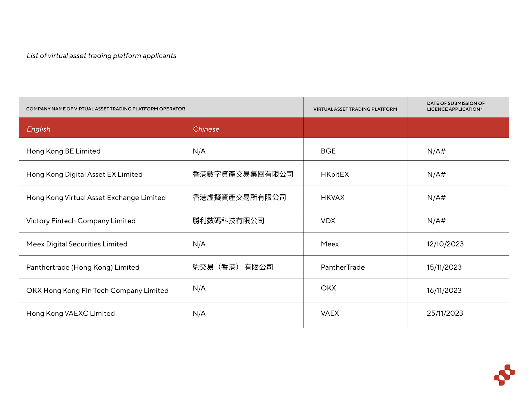The height and width of the screenshot is (403, 532).
Task: Select the date '25/11/2023'
Action: 445,313
